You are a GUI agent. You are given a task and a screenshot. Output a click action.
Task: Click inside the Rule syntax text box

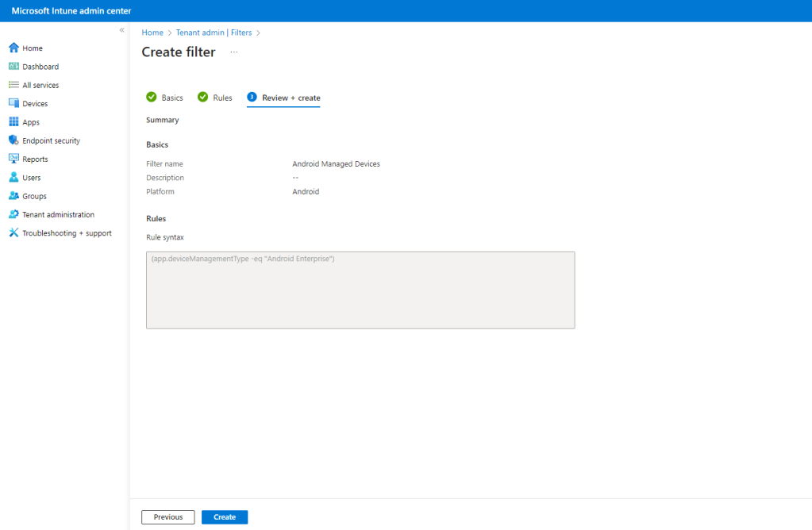(x=360, y=290)
